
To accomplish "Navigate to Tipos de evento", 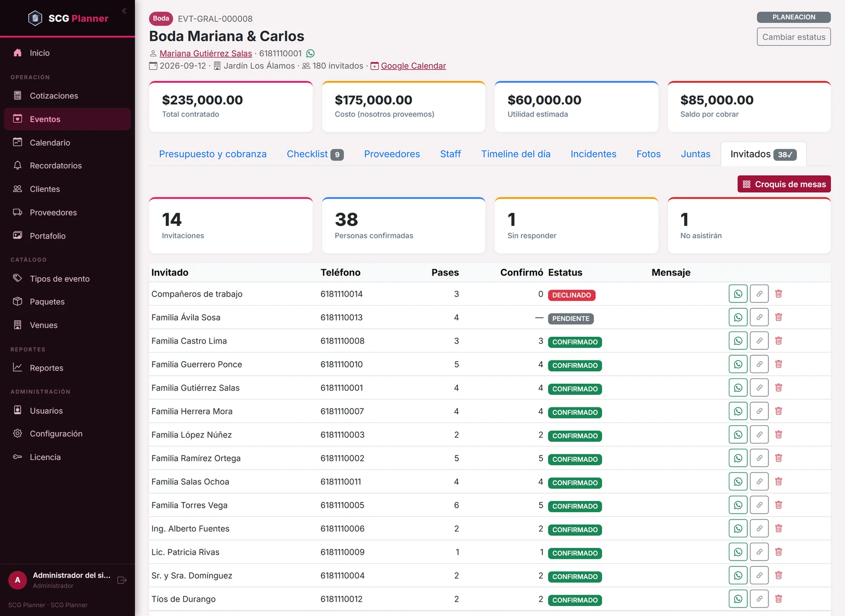I will pyautogui.click(x=68, y=279).
